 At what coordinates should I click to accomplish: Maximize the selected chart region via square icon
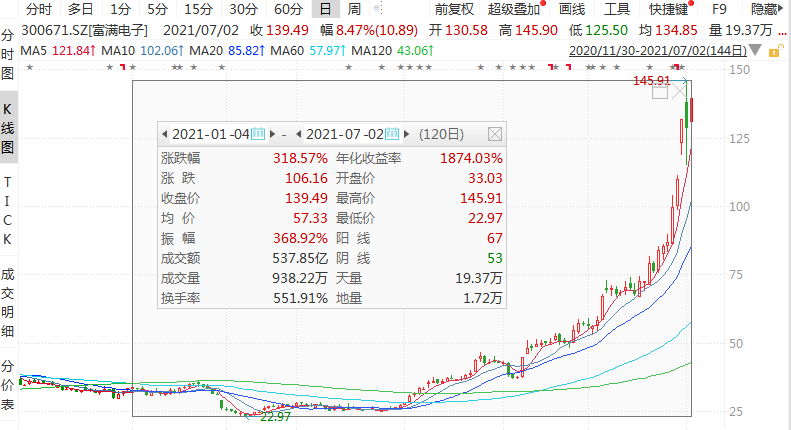pyautogui.click(x=660, y=92)
